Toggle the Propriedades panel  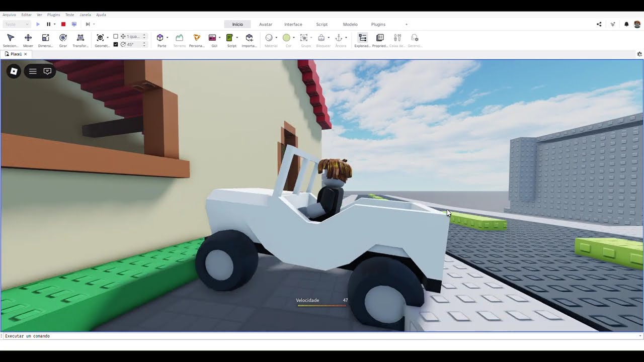(x=380, y=40)
